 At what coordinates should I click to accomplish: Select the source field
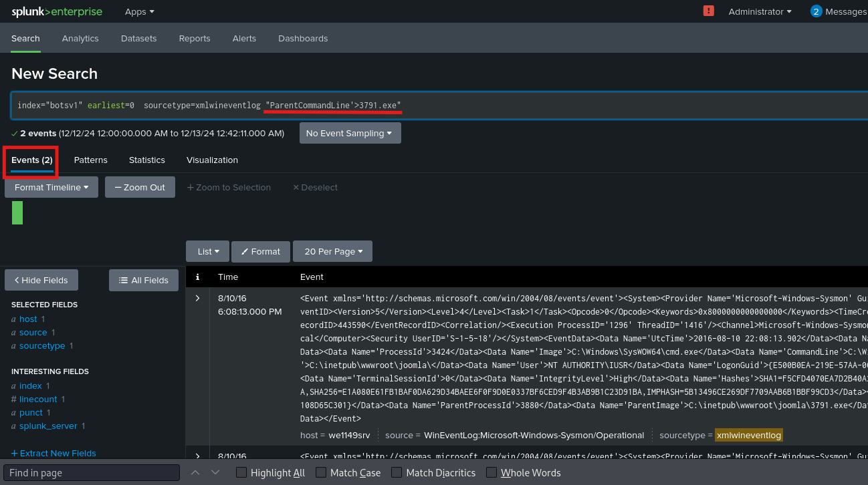tap(33, 333)
